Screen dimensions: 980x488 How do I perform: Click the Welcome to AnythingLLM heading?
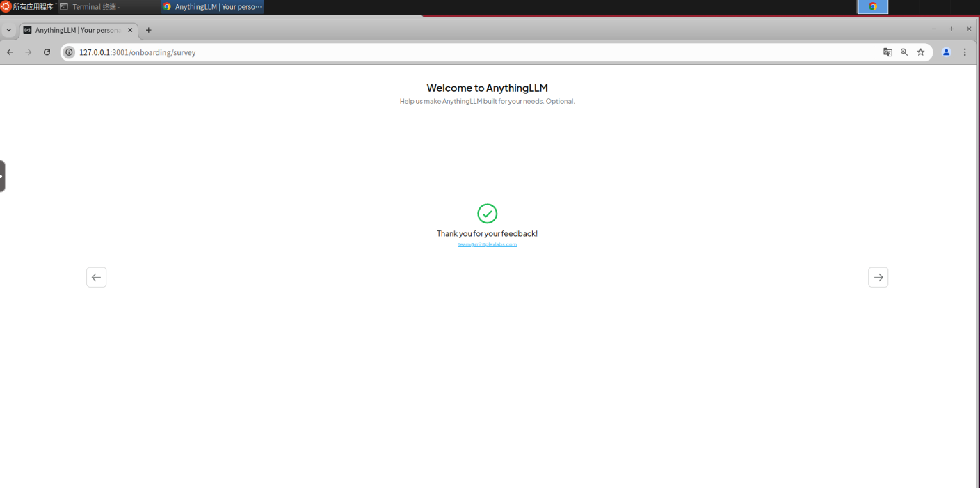pyautogui.click(x=487, y=88)
